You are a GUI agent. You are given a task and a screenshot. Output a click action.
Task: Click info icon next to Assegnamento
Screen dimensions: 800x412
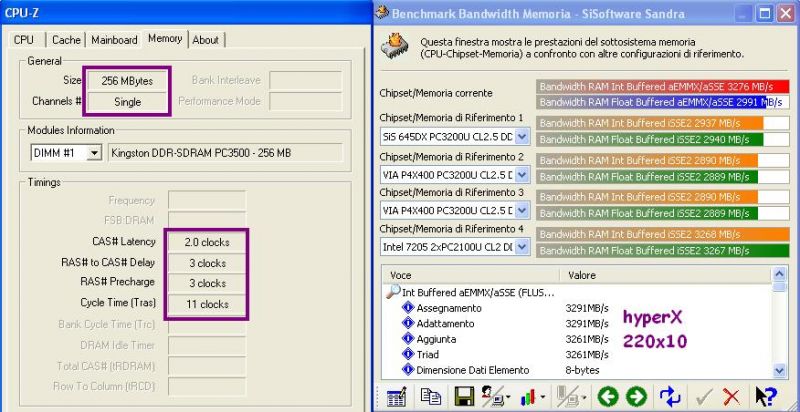click(x=408, y=307)
